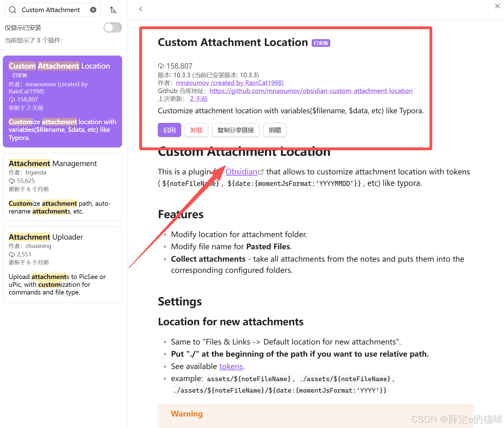Click the purple 启用 enable button

click(x=169, y=130)
